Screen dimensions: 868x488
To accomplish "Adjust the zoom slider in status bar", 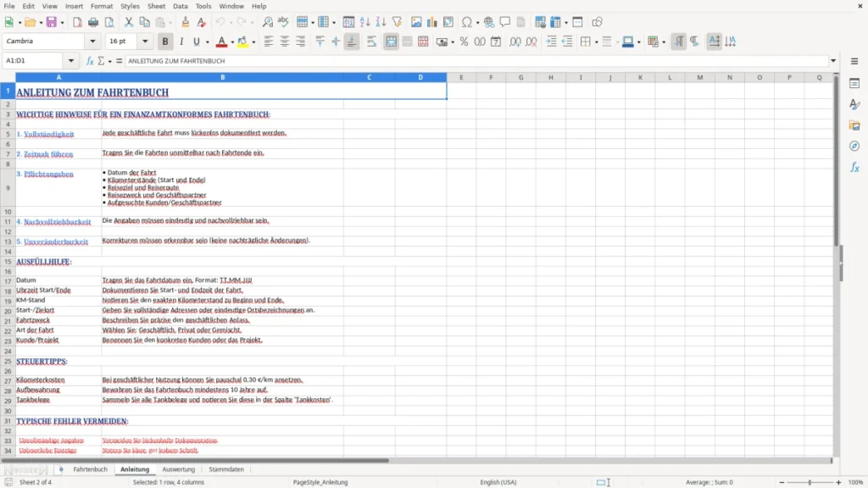I will (810, 482).
